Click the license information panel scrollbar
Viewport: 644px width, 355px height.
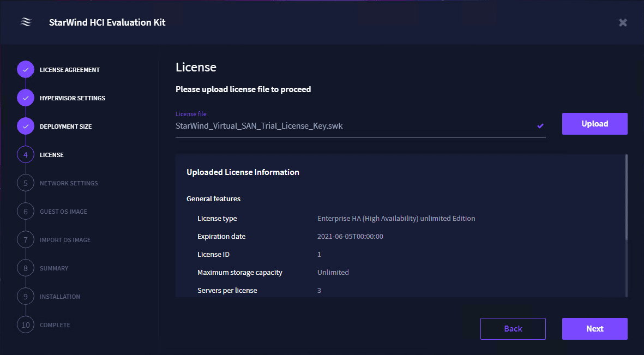[626, 197]
